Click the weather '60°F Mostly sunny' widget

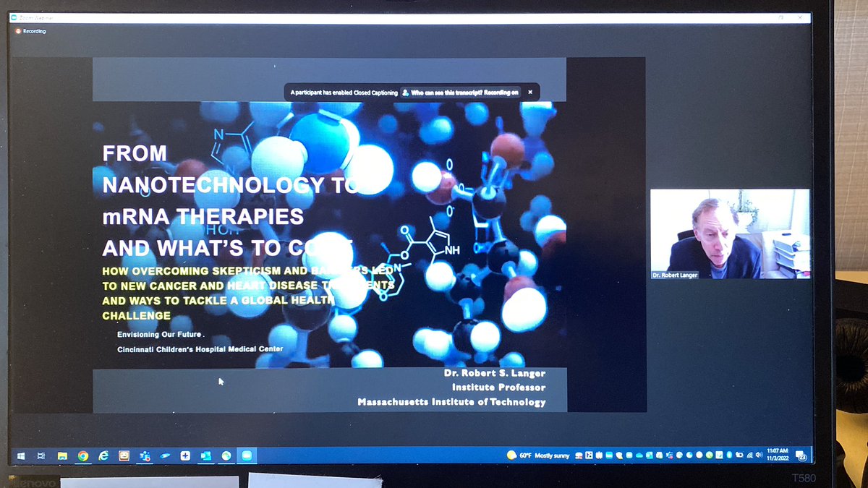coord(539,455)
